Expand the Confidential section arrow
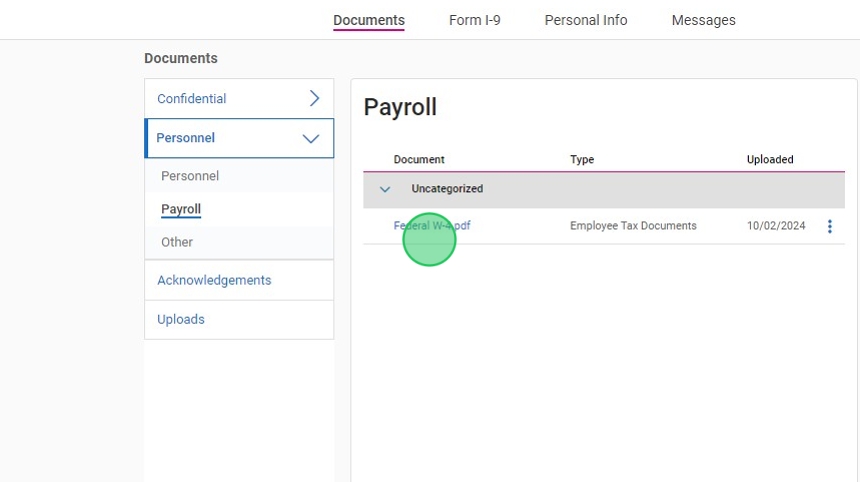The height and width of the screenshot is (482, 860). (x=314, y=98)
